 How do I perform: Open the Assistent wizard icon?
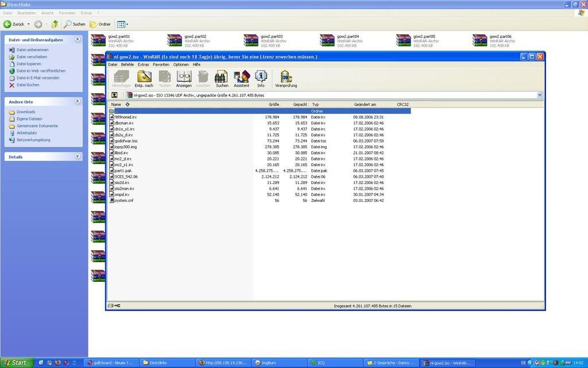(x=242, y=78)
